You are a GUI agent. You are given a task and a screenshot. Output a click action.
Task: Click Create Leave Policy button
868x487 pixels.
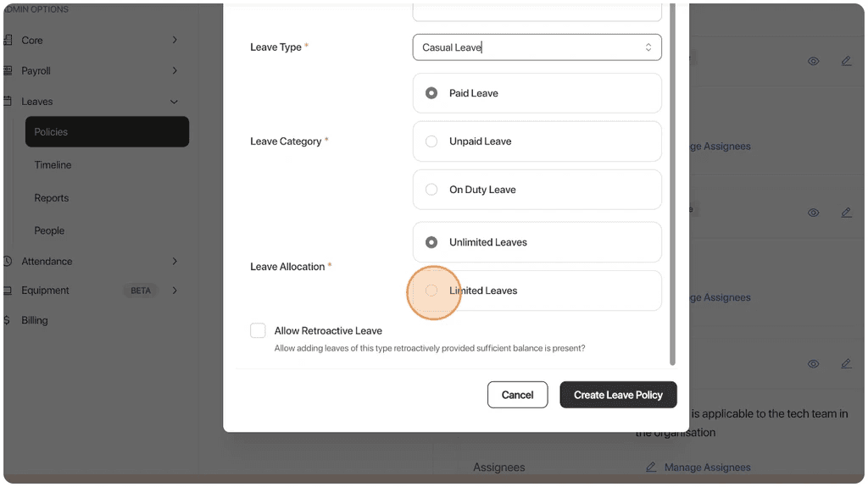pyautogui.click(x=618, y=395)
